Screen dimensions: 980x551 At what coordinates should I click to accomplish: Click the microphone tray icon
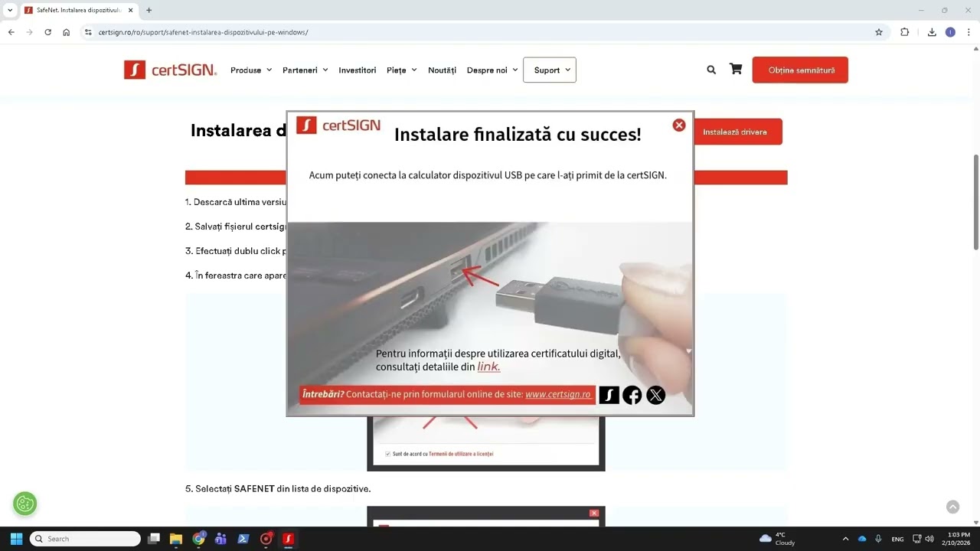(x=878, y=539)
